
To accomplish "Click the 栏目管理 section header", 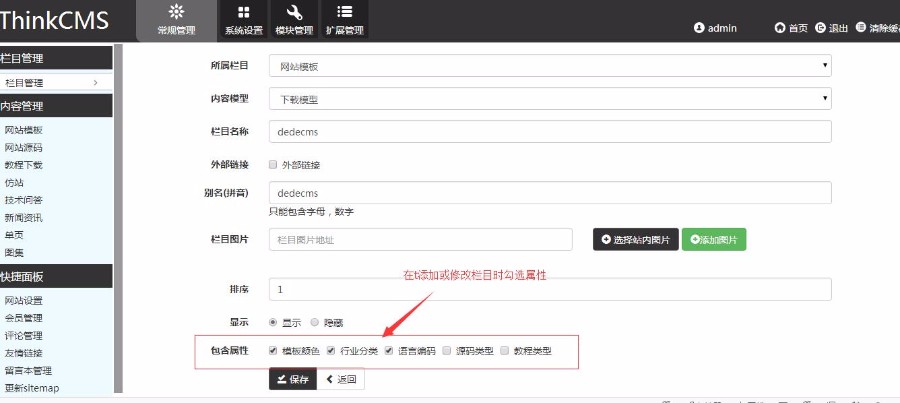I will click(x=56, y=58).
